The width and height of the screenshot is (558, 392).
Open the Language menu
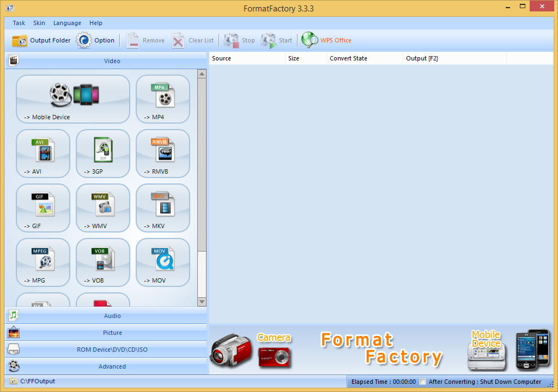click(67, 23)
